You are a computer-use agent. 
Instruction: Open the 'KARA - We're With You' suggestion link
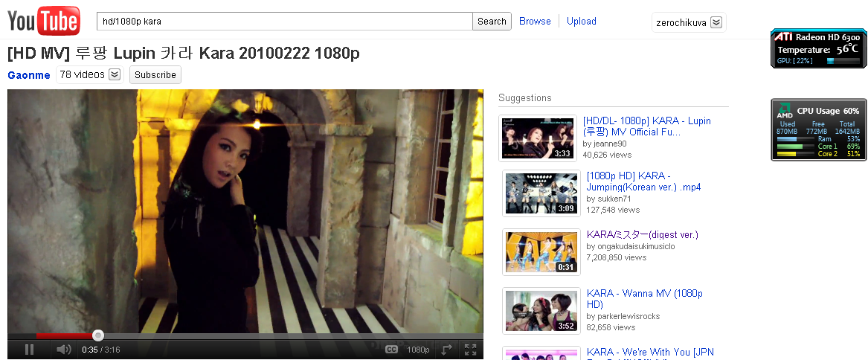[x=650, y=353]
